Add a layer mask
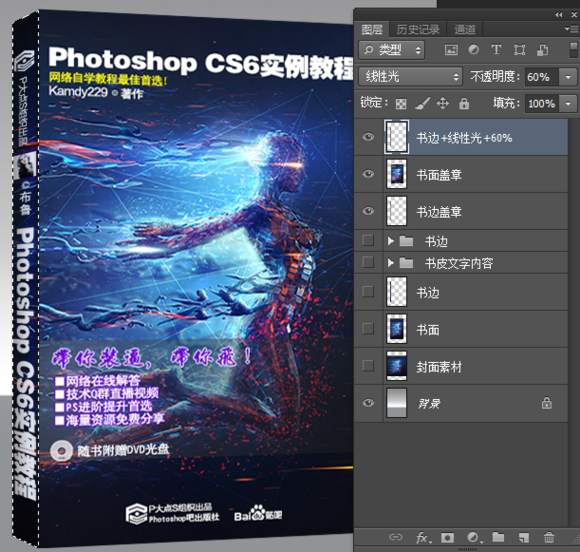 click(x=447, y=537)
